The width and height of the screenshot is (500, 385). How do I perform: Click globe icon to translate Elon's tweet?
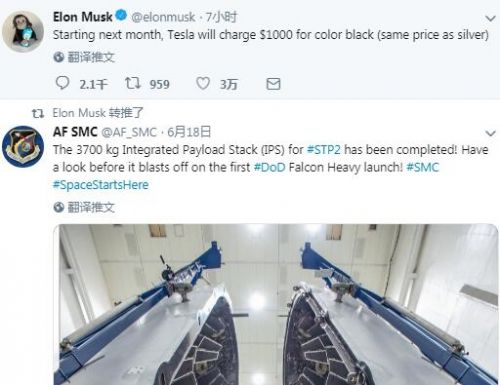59,57
